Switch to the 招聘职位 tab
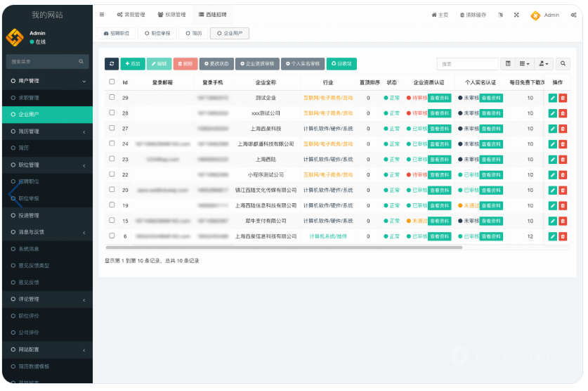Screen dimensions: 588x391 (x=117, y=33)
